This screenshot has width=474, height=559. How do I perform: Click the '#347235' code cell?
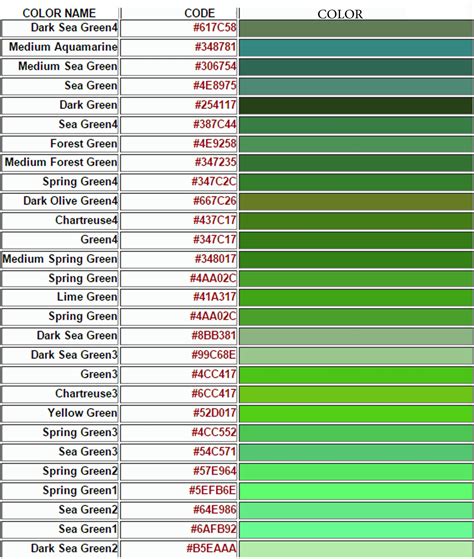[179, 163]
